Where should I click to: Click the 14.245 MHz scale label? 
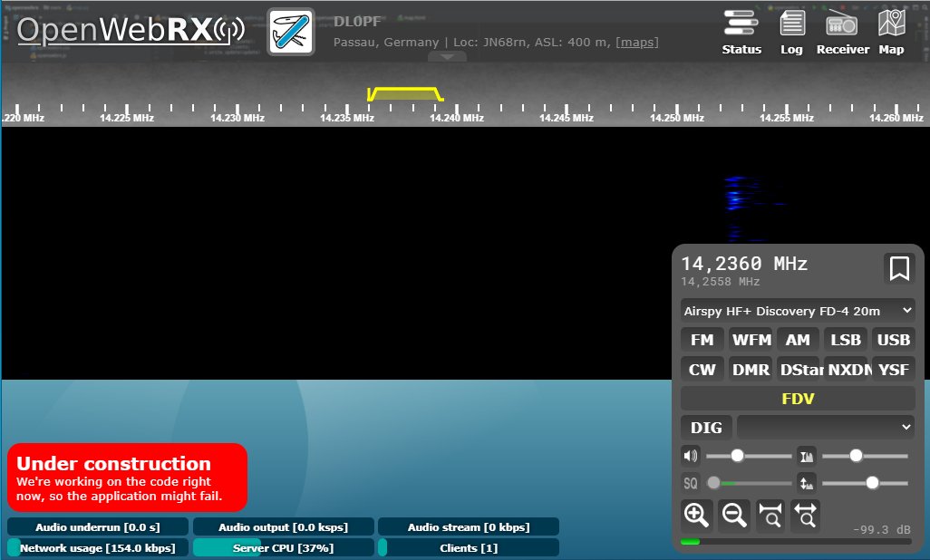567,118
